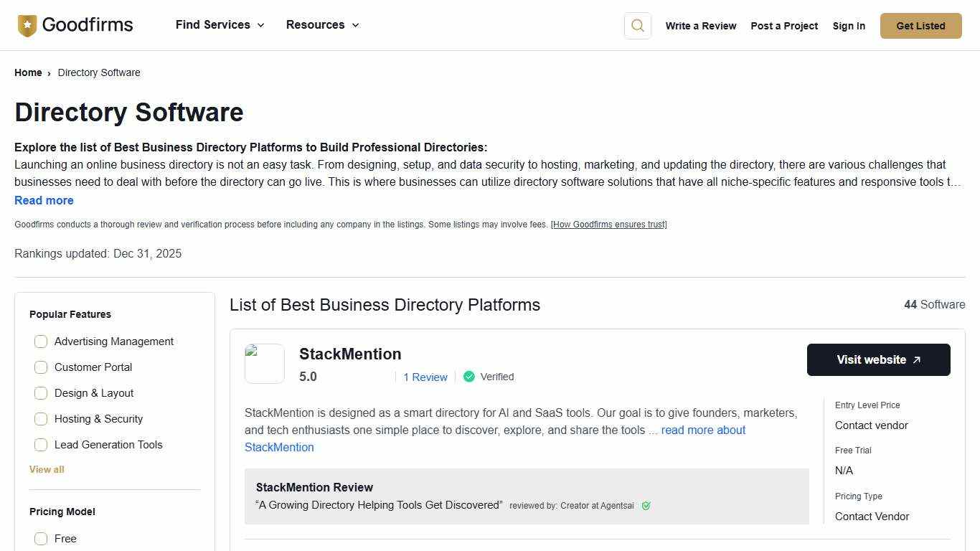
Task: Open the 1 Review link for StackMention
Action: (425, 377)
